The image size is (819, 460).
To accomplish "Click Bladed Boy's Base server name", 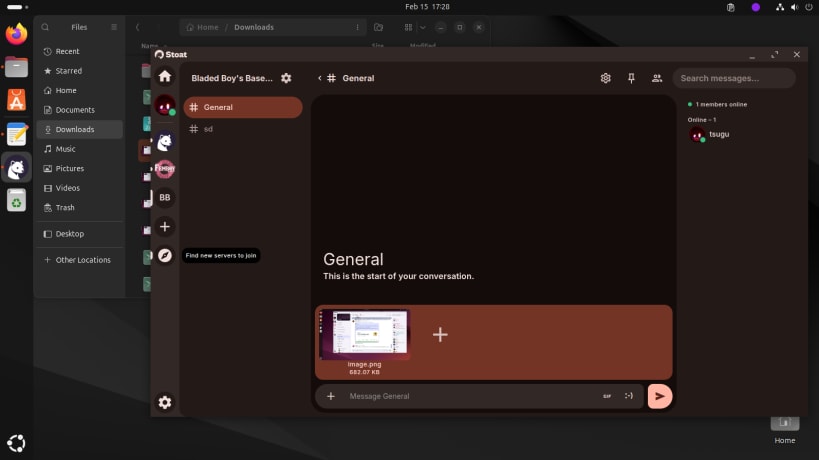I will pyautogui.click(x=232, y=78).
